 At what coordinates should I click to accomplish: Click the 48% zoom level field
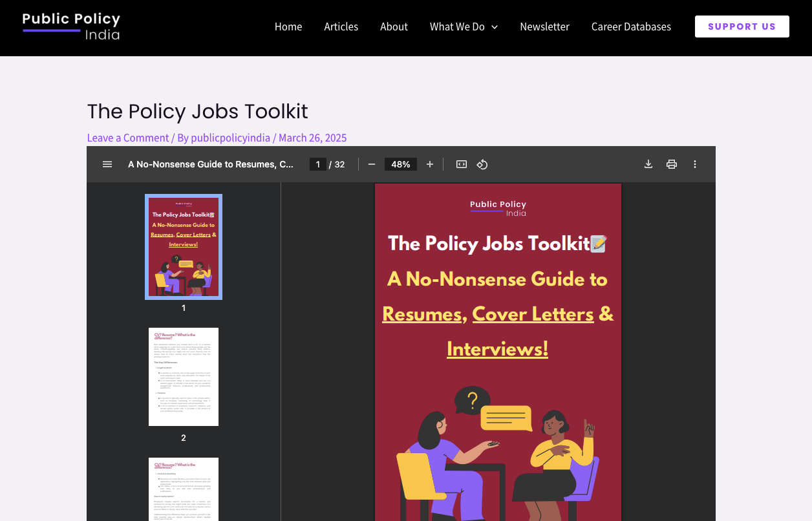[x=401, y=164]
